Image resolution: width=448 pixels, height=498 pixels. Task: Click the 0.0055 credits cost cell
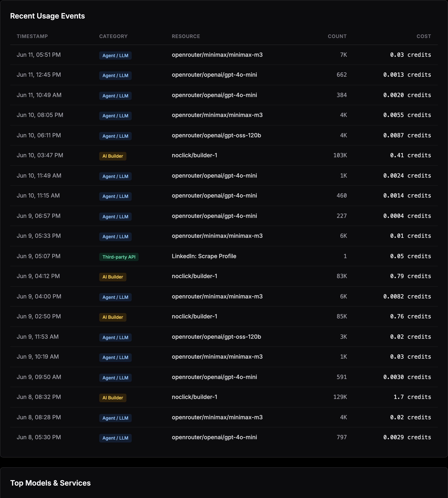coord(407,115)
